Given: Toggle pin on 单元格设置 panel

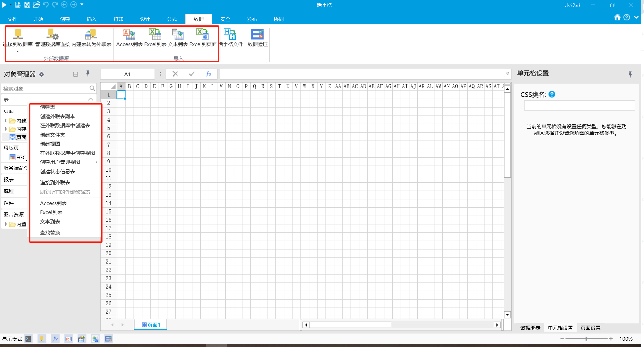Looking at the screenshot, I should [x=630, y=74].
